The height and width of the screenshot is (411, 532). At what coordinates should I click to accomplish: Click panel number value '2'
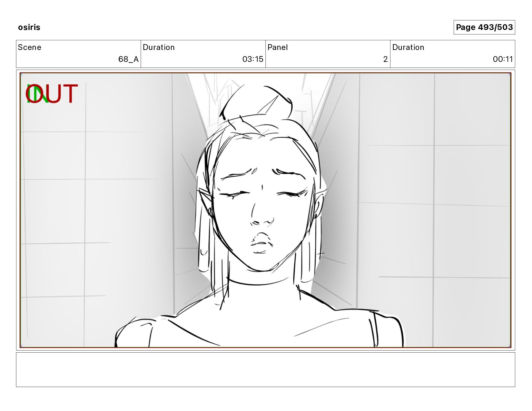pos(385,59)
